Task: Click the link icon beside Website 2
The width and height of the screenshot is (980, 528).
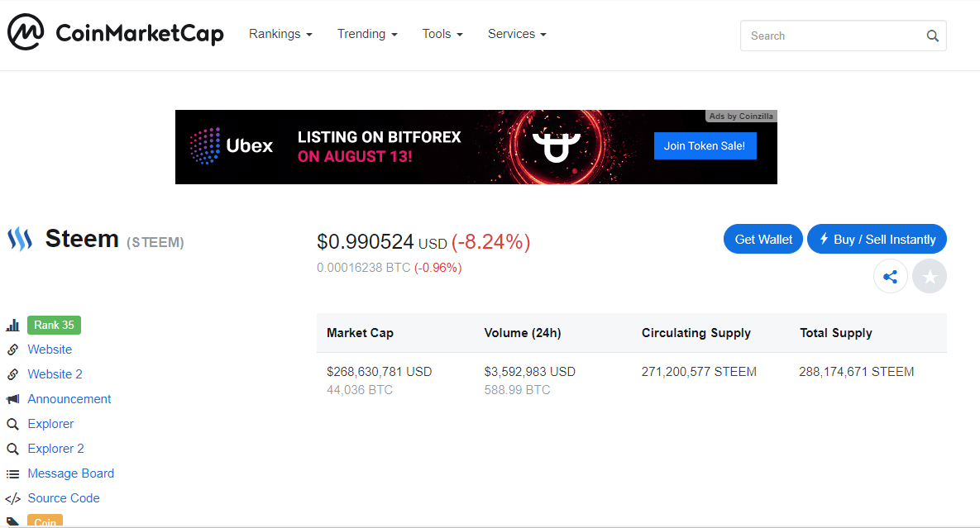Action: [x=12, y=374]
